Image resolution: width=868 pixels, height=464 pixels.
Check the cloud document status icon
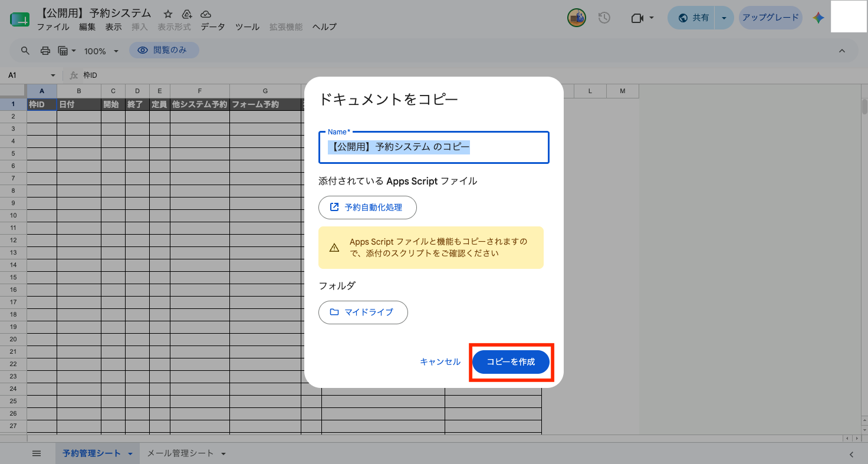[x=206, y=14]
